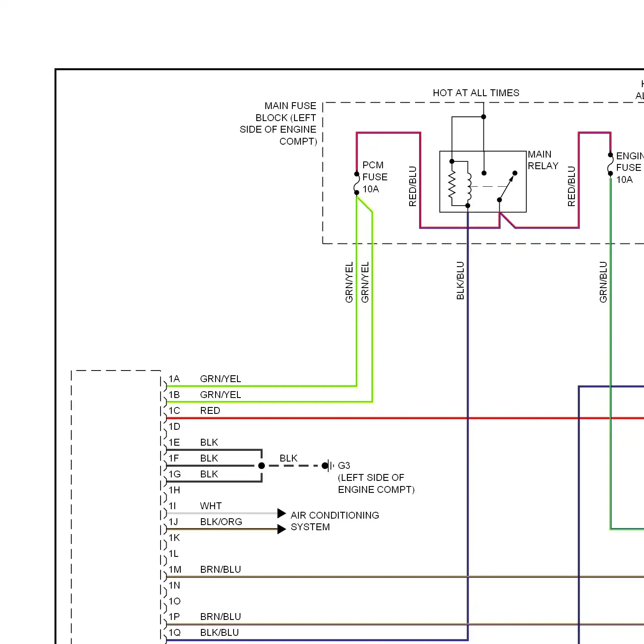
Task: Click the AIR CONDITIONING SYSTEM label
Action: (x=335, y=521)
